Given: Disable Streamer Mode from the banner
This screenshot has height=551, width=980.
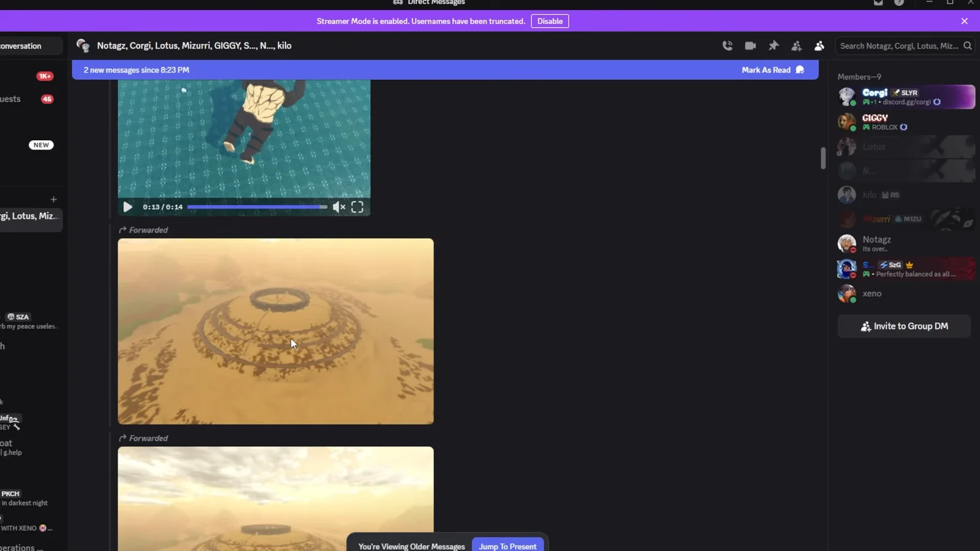Looking at the screenshot, I should click(x=550, y=21).
